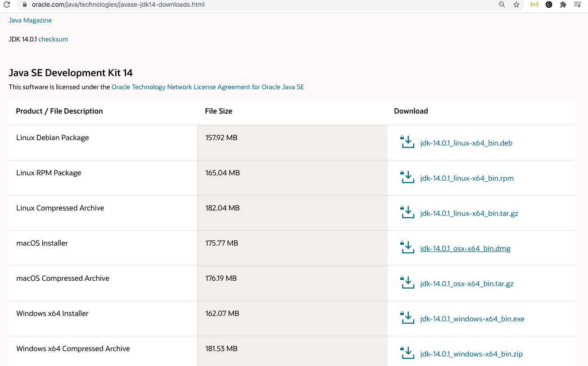
Task: Click the Download column header
Action: [411, 111]
